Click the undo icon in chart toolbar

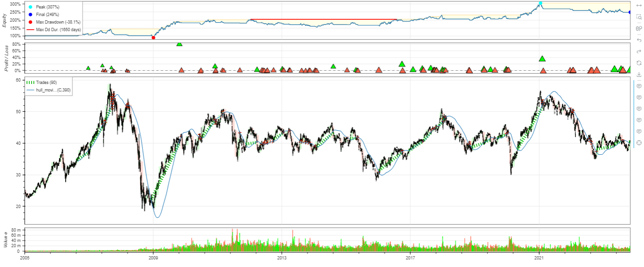click(639, 40)
